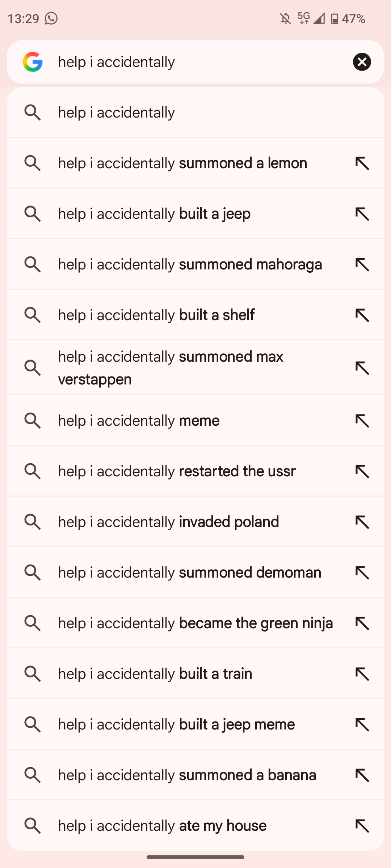The height and width of the screenshot is (868, 391).
Task: Tap magnifier icon beside "restarted the ussr"
Action: (x=33, y=471)
